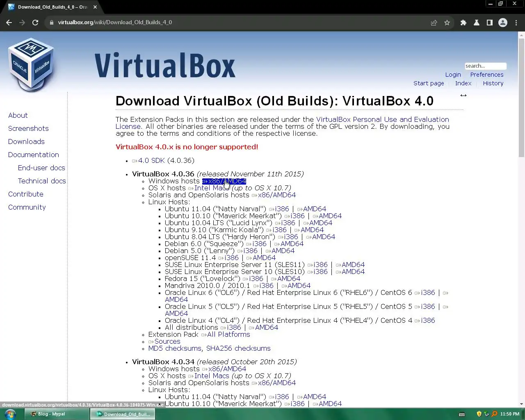
Task: Click the taskbar clock showing 11:50 PM
Action: (x=510, y=414)
